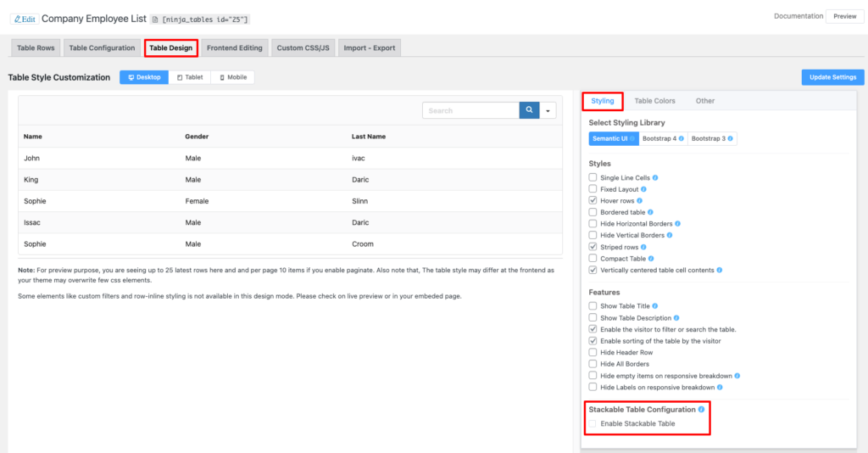This screenshot has height=453, width=868.
Task: Select Desktop device view
Action: 144,77
